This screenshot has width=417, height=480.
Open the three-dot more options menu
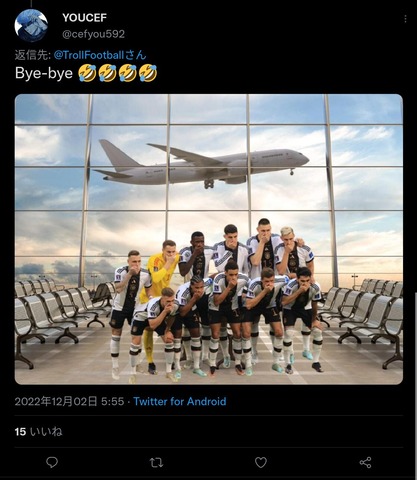coord(405,19)
